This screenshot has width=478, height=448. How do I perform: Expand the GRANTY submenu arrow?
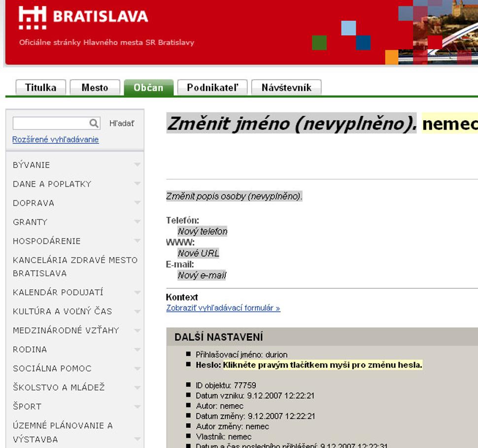click(137, 222)
